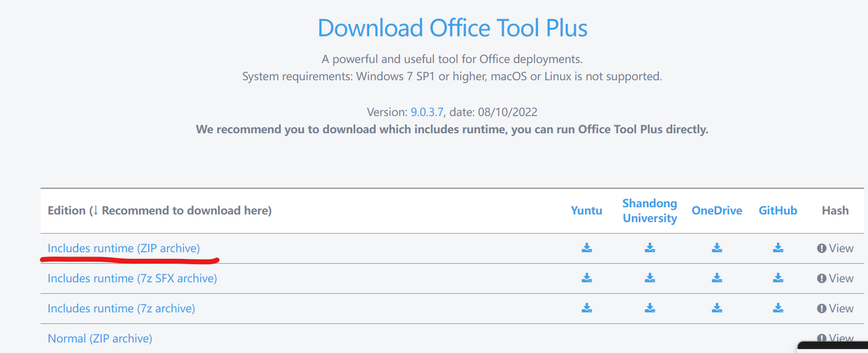
Task: Download ZIP runtime edition from Shandong University
Action: pos(650,248)
